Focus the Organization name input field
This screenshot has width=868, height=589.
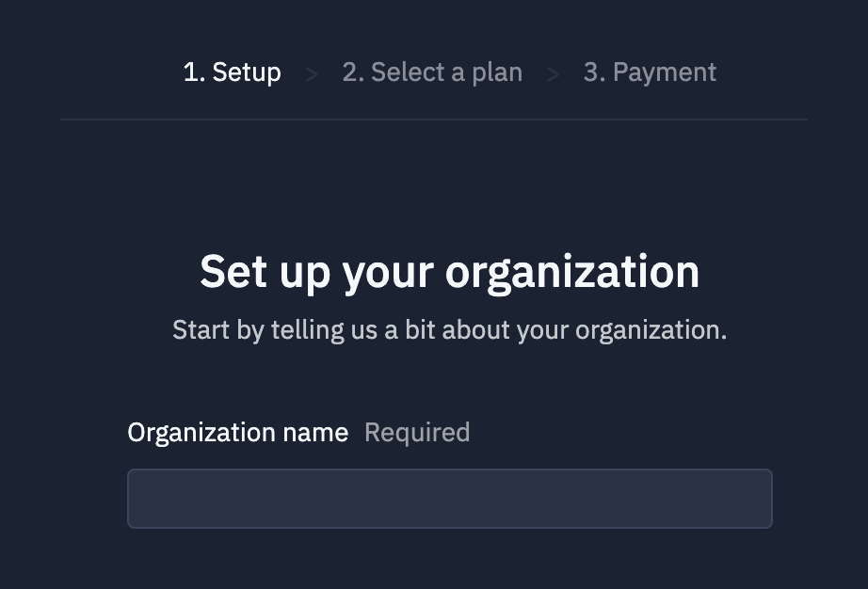point(449,499)
